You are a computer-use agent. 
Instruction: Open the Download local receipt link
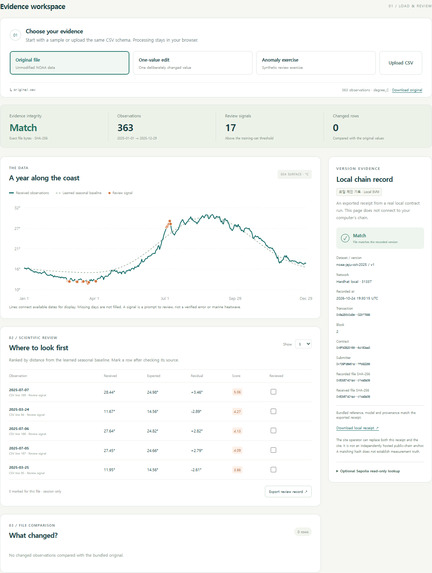(357, 428)
